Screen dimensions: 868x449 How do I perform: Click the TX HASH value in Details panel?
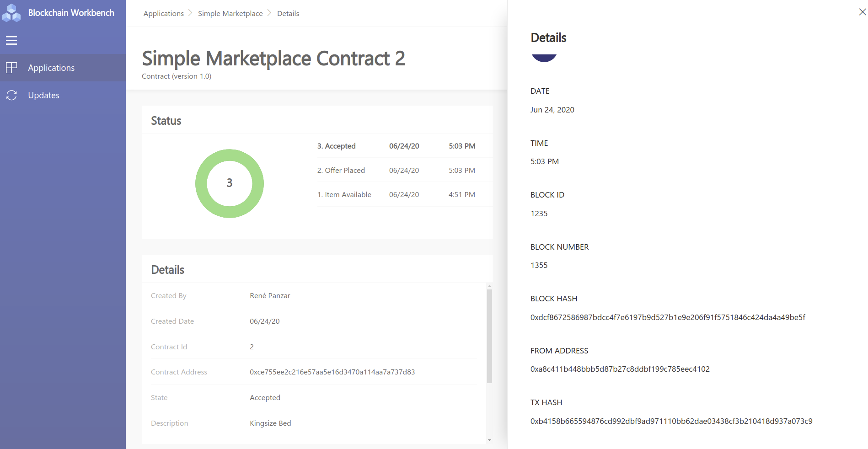pyautogui.click(x=671, y=421)
